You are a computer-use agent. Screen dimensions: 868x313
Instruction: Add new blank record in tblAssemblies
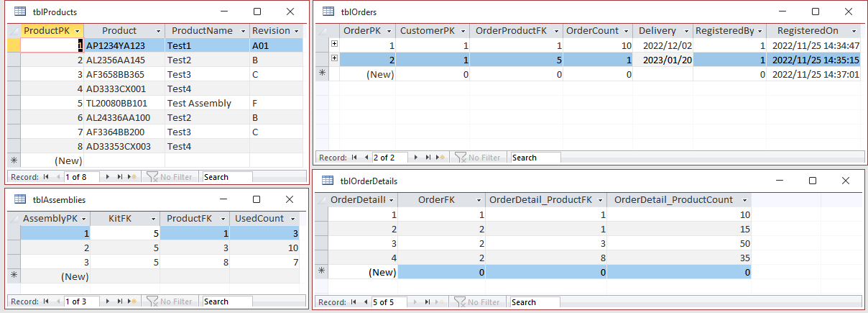pyautogui.click(x=133, y=301)
